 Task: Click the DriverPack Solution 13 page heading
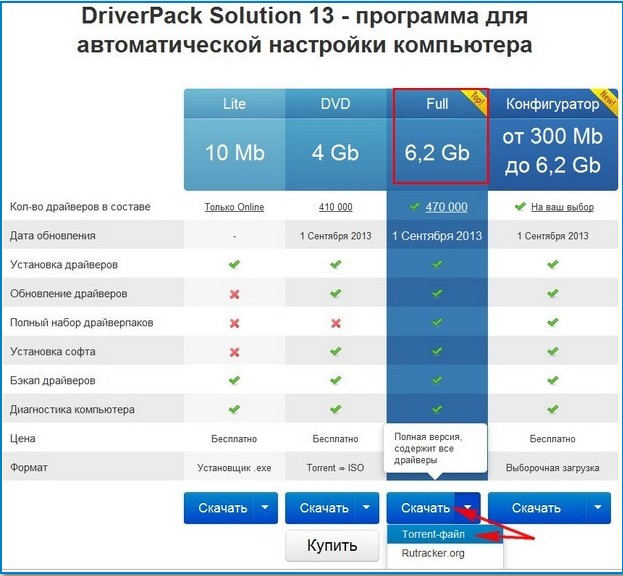click(x=305, y=30)
